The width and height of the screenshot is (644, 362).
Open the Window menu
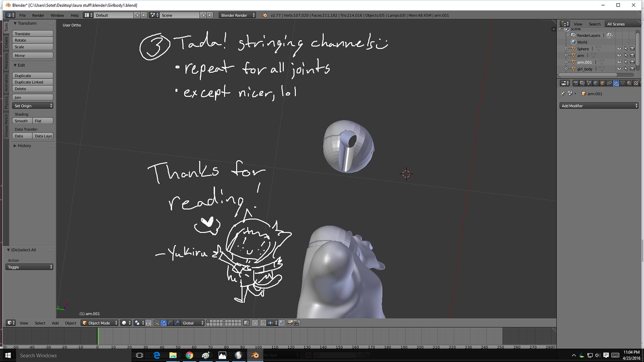(57, 15)
